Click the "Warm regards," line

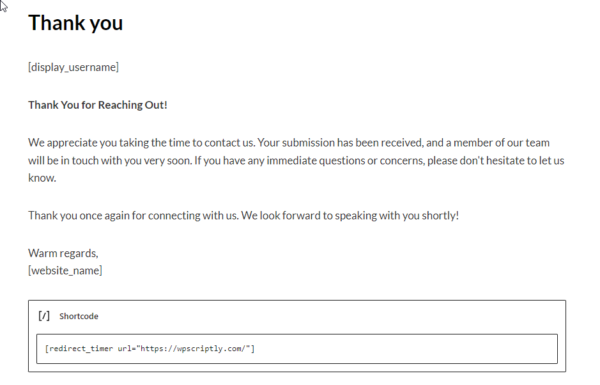(63, 253)
